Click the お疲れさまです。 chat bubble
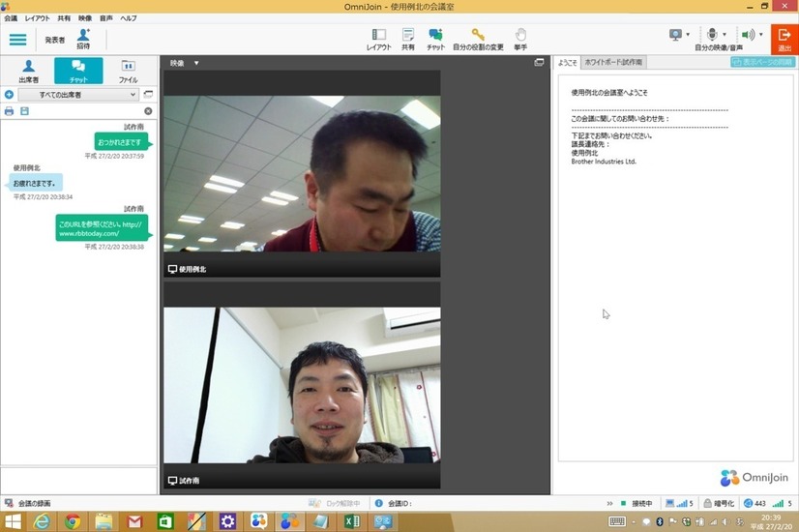 point(35,183)
